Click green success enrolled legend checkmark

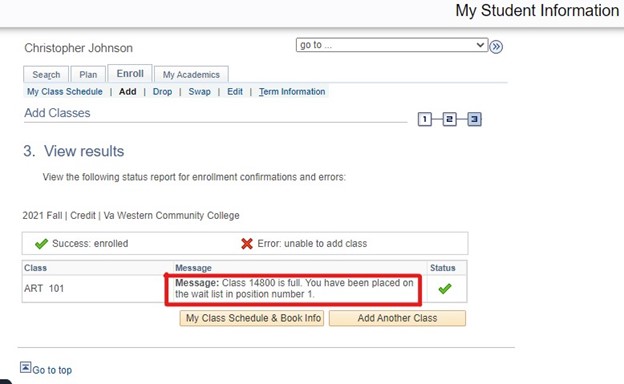(x=41, y=244)
